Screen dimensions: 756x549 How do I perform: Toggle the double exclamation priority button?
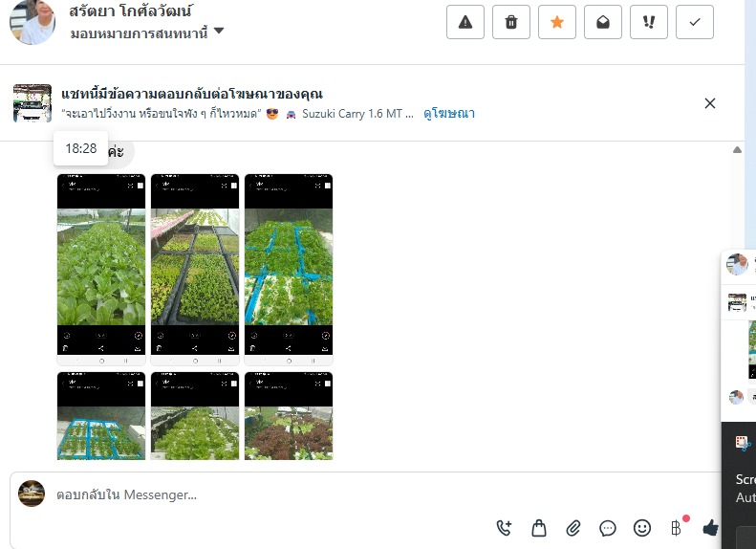[649, 22]
